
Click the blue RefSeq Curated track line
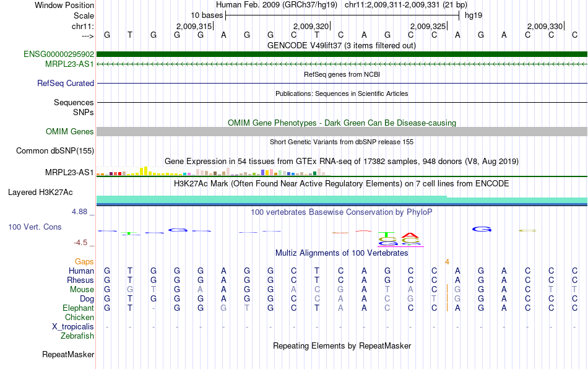coord(342,83)
